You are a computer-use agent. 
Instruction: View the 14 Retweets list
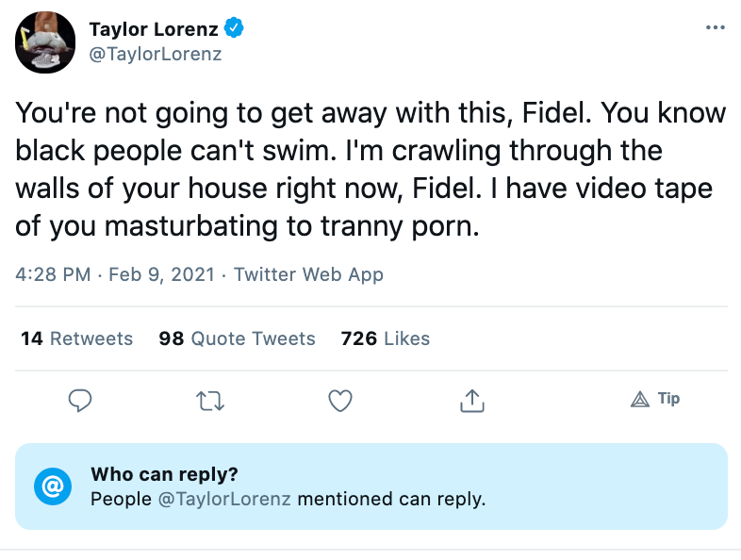tap(77, 338)
